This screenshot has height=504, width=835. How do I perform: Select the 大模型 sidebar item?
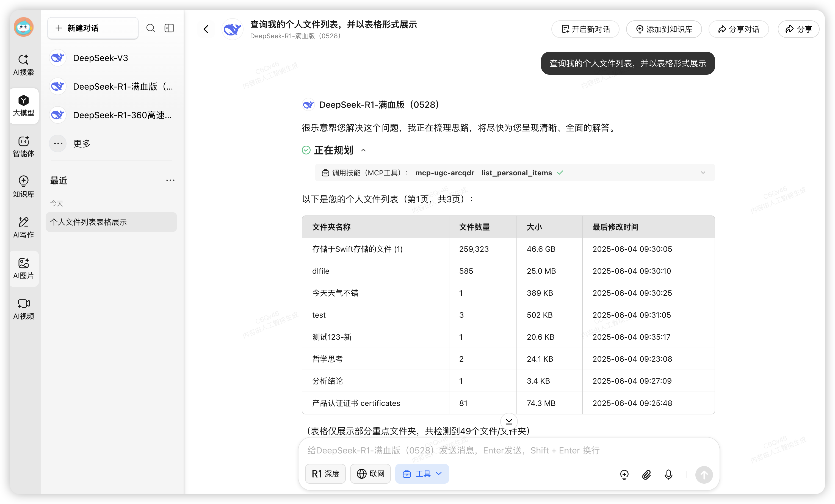24,106
